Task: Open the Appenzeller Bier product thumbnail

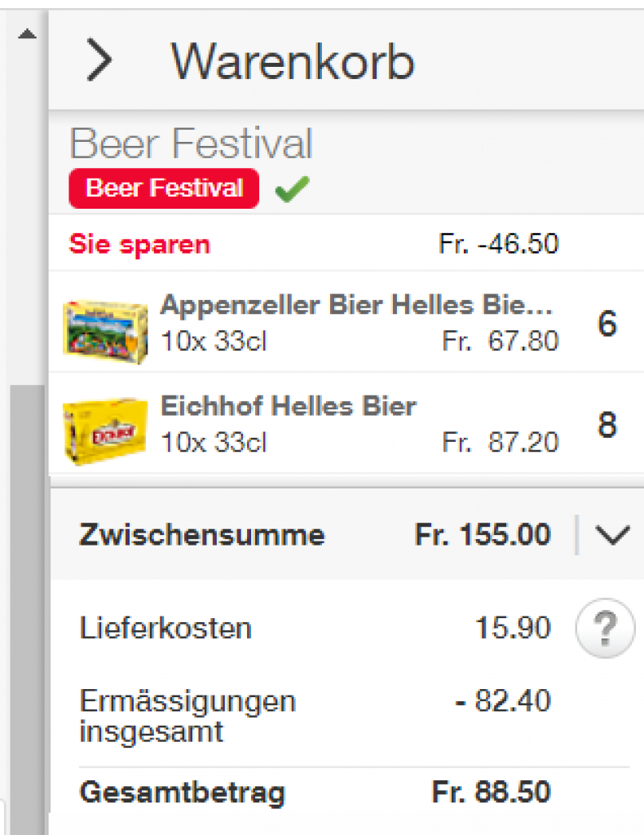Action: tap(105, 328)
